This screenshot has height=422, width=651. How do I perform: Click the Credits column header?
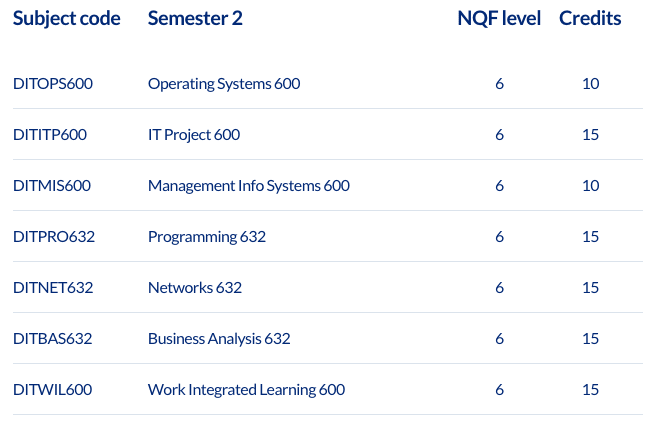[590, 18]
